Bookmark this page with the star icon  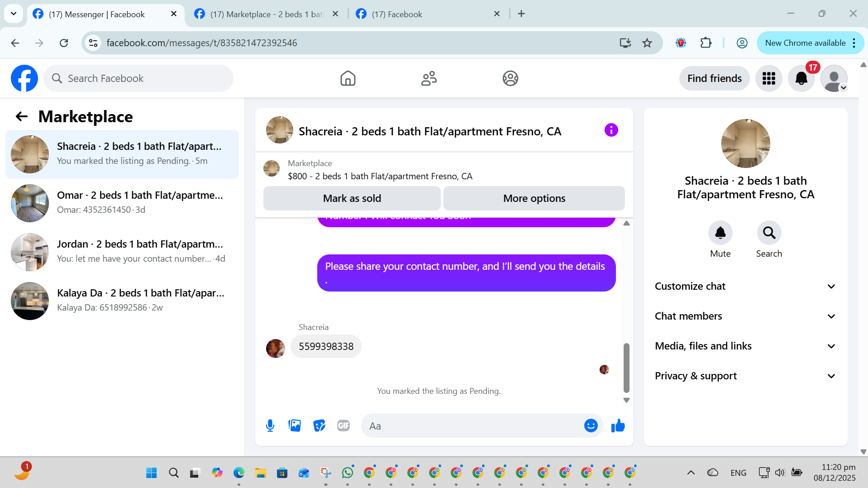tap(647, 43)
